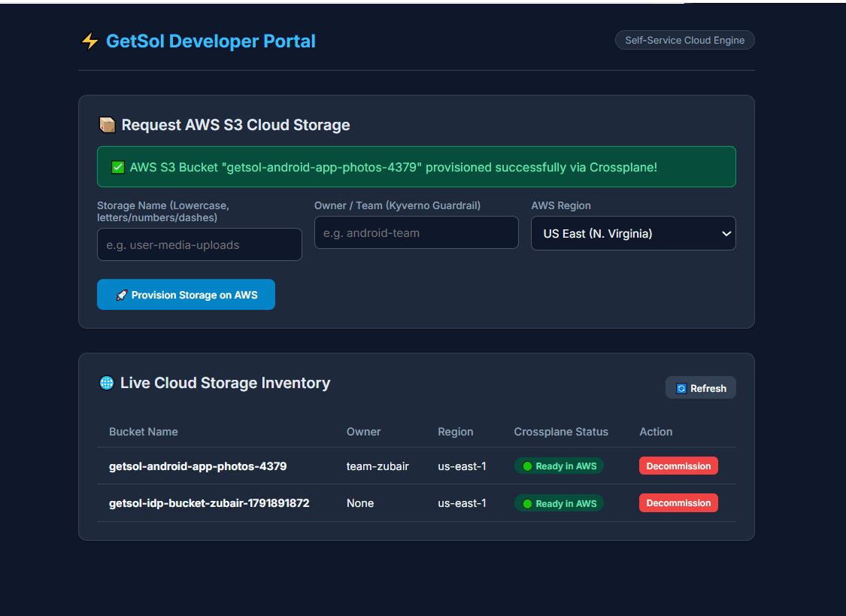Click green status dot for getsol-idp-bucket-zubair-1791891872
Viewport: 846px width, 616px height.
coord(527,503)
